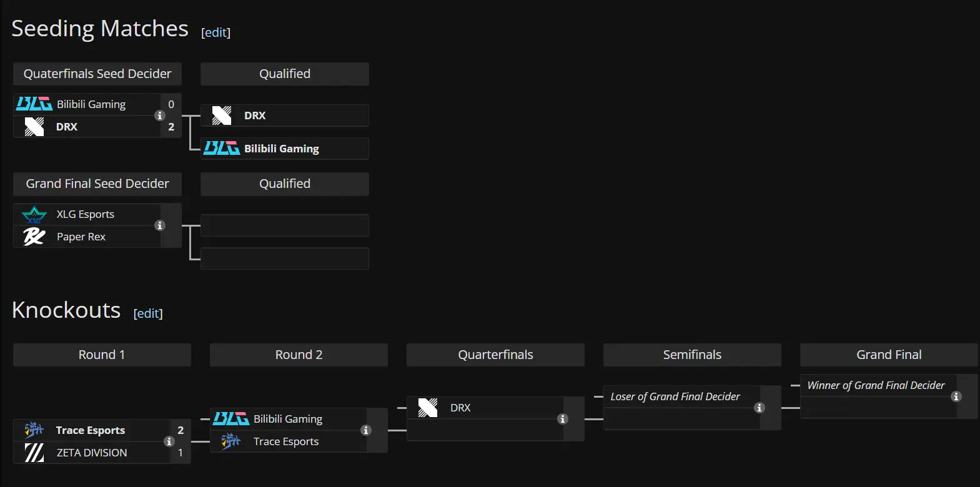Viewport: 980px width, 487px height.
Task: Select Trace Esports name in Round 1
Action: click(x=91, y=430)
